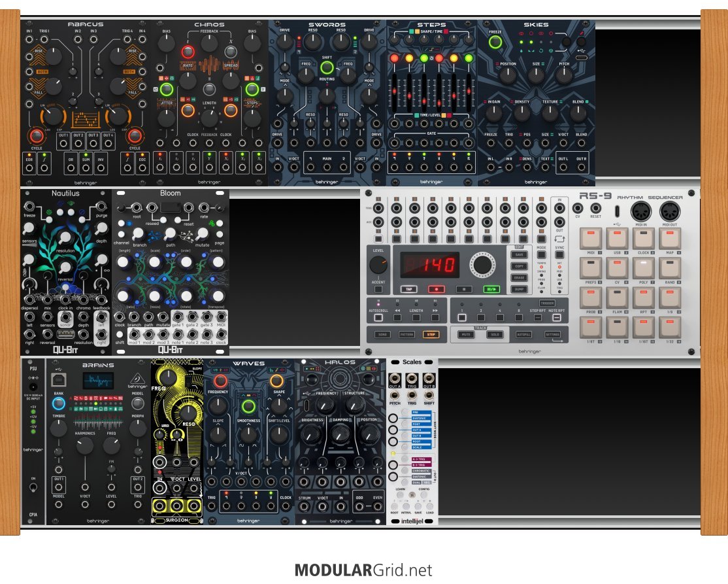The height and width of the screenshot is (584, 728).
Task: Click the Swords ROUTING knob
Action: click(x=327, y=95)
